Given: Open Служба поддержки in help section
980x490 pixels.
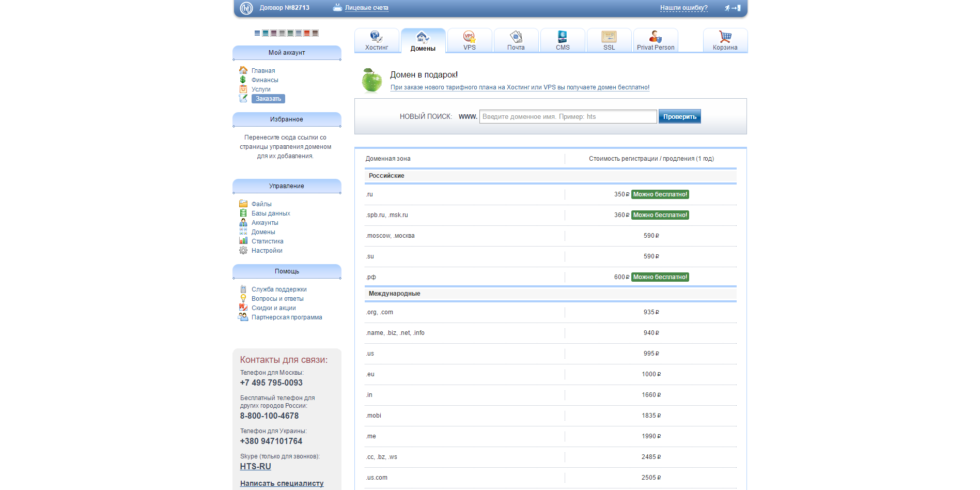Looking at the screenshot, I should click(279, 289).
